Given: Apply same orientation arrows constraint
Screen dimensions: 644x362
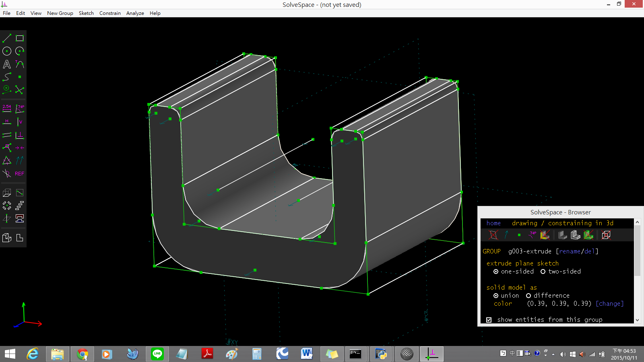Looking at the screenshot, I should [x=20, y=160].
